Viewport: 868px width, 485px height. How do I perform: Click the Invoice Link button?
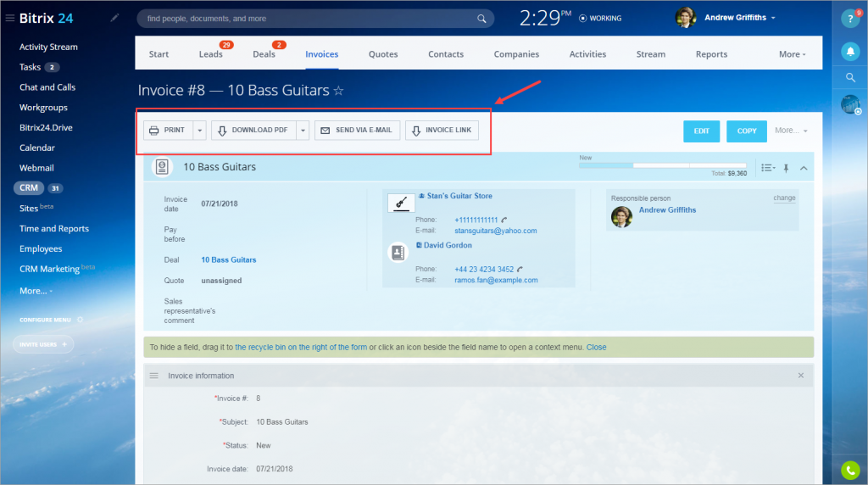pyautogui.click(x=442, y=131)
